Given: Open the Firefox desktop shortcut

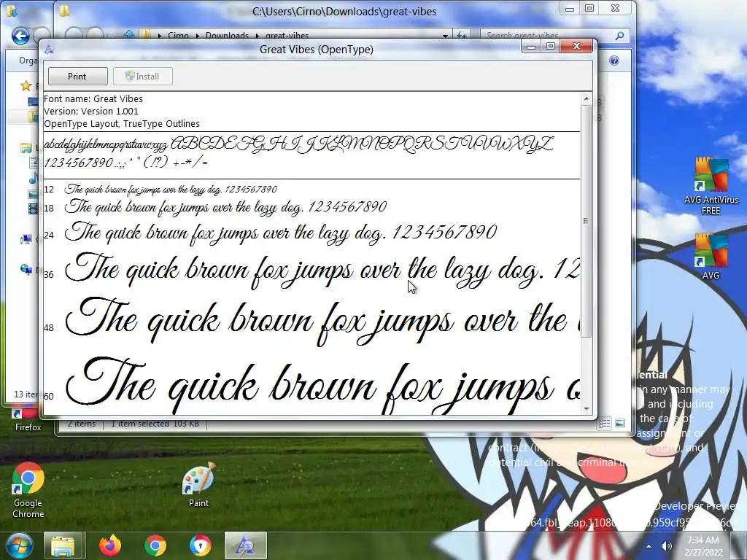Looking at the screenshot, I should coord(28,421).
